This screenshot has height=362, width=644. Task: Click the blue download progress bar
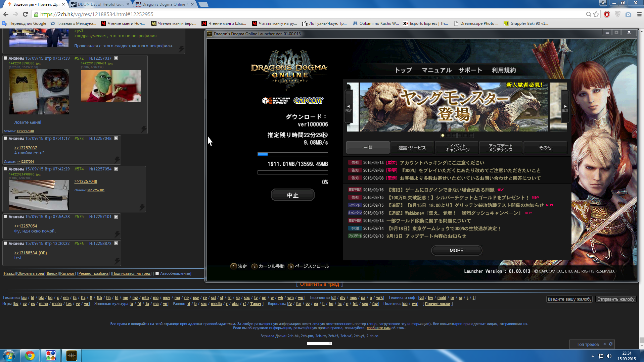[x=293, y=154]
